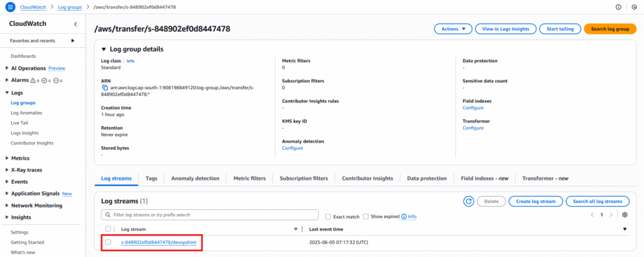Open the Subscription filters tab
This screenshot has height=257, width=644.
[x=304, y=178]
